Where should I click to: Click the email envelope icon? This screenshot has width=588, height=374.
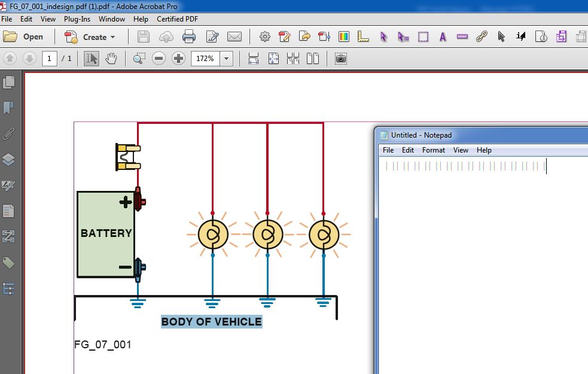click(234, 37)
